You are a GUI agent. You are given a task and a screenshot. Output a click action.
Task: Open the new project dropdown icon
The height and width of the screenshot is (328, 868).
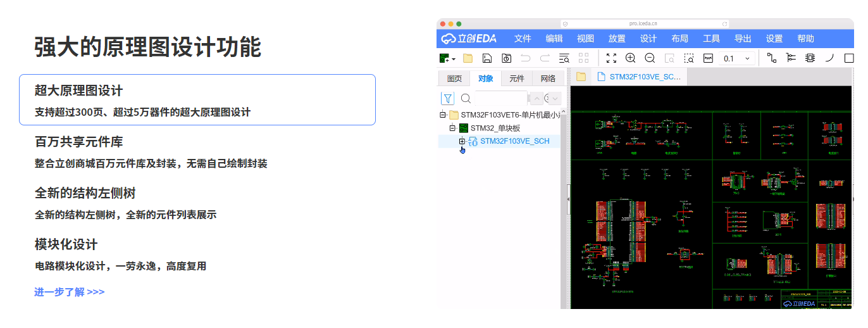click(x=447, y=58)
